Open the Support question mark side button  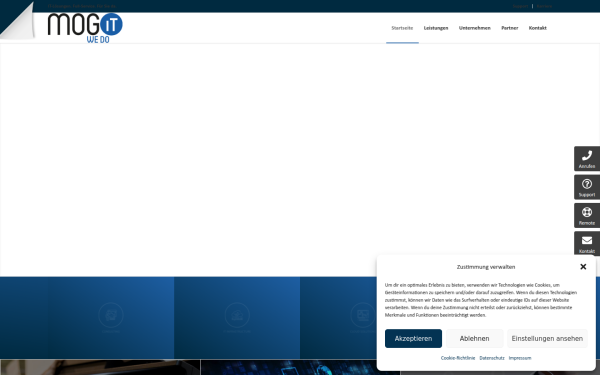[587, 187]
